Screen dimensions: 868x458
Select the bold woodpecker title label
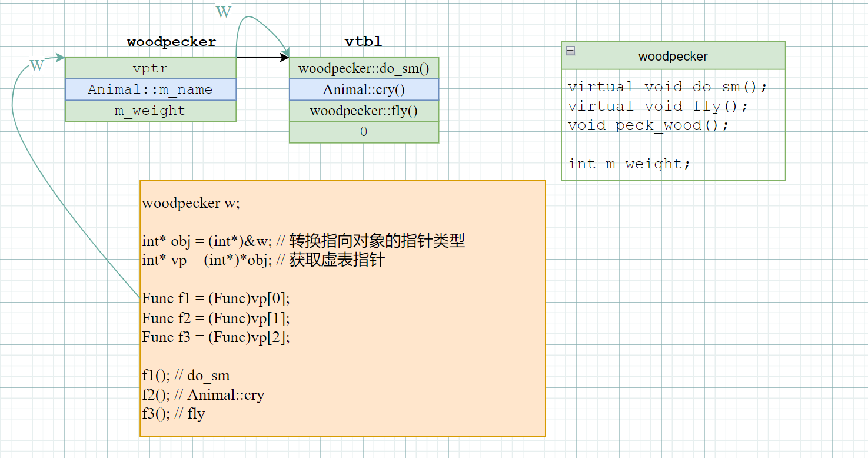172,42
